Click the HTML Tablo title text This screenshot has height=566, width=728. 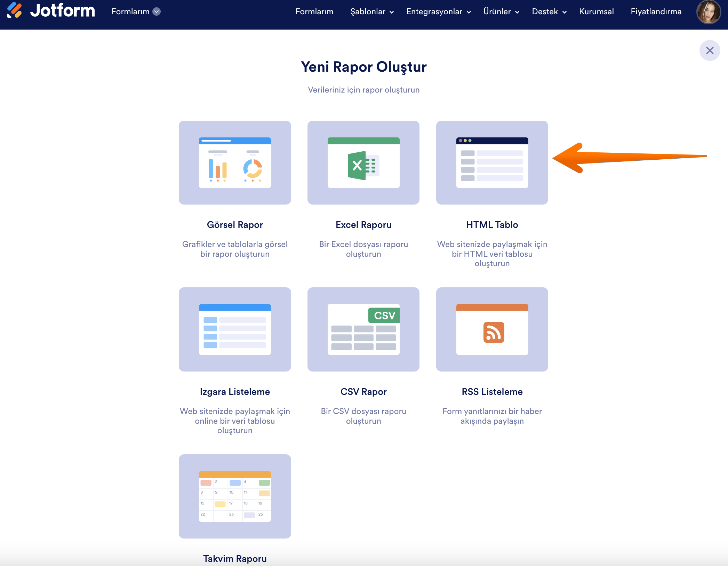[x=492, y=225]
